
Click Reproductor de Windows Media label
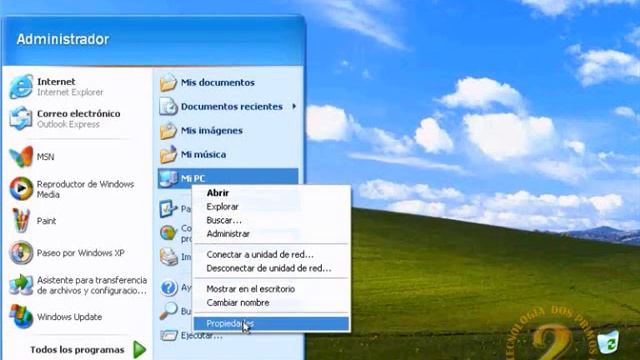(85, 189)
